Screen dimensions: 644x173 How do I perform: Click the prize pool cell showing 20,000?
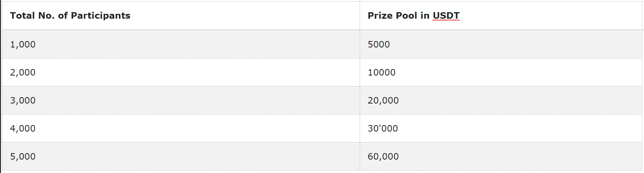pos(501,100)
